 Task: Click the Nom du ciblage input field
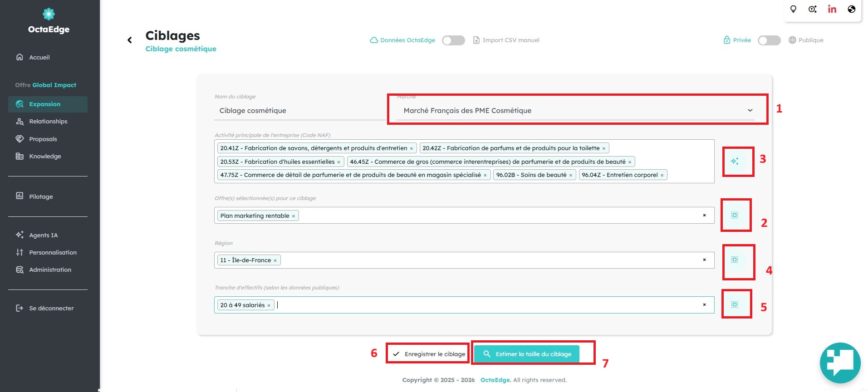pyautogui.click(x=300, y=110)
